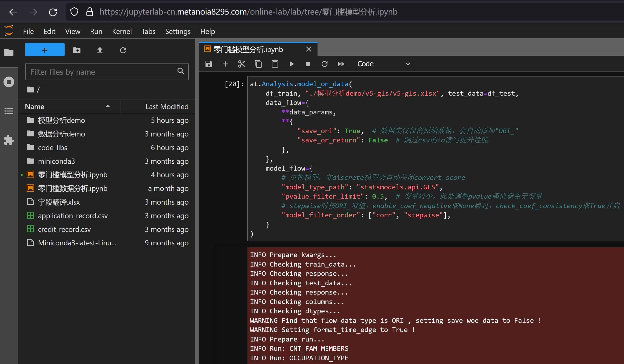Open the Settings menu
The image size is (624, 364).
coord(177,32)
